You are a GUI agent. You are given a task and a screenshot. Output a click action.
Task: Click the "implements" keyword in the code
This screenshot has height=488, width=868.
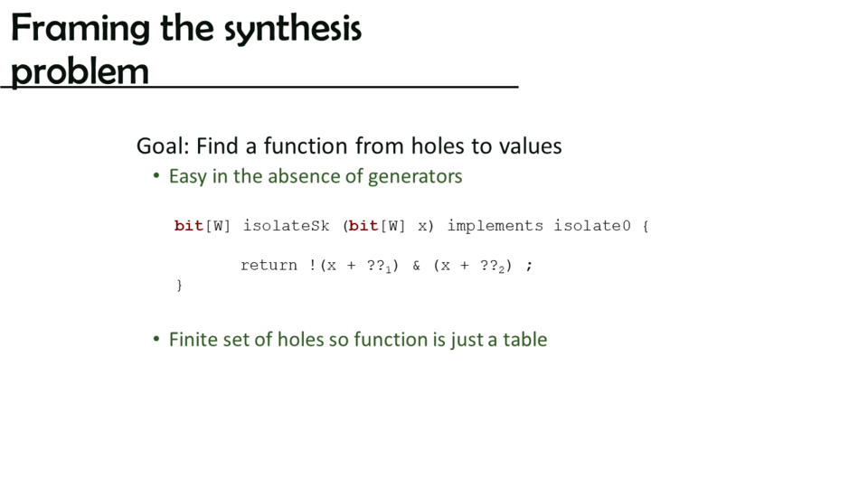[495, 226]
